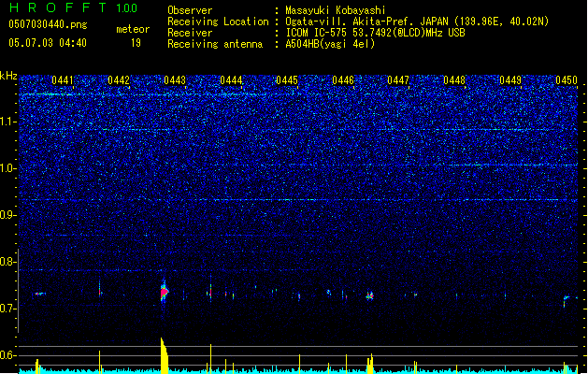Click the timestamp 05.07.03 04:40

tap(48, 43)
